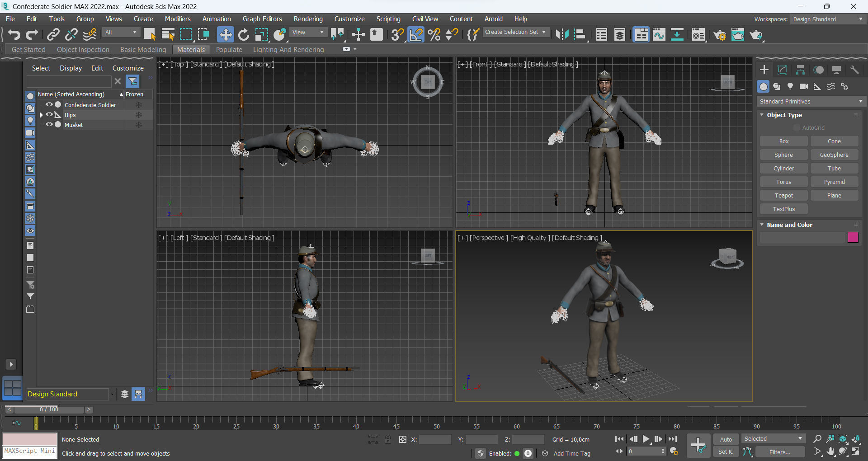Go to the end frame
Screen dimensions: 868x461
(x=673, y=439)
